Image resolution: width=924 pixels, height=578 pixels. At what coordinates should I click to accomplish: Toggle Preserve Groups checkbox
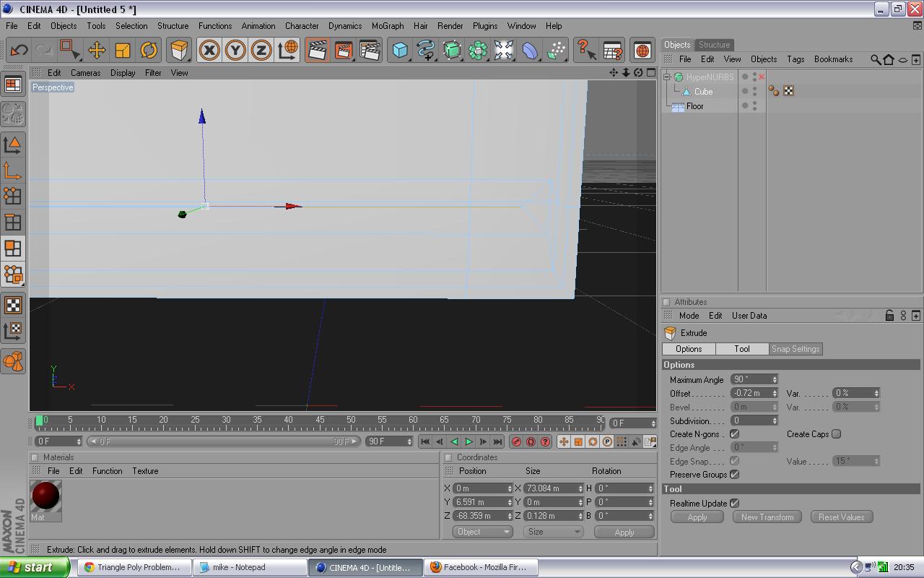[x=734, y=475]
